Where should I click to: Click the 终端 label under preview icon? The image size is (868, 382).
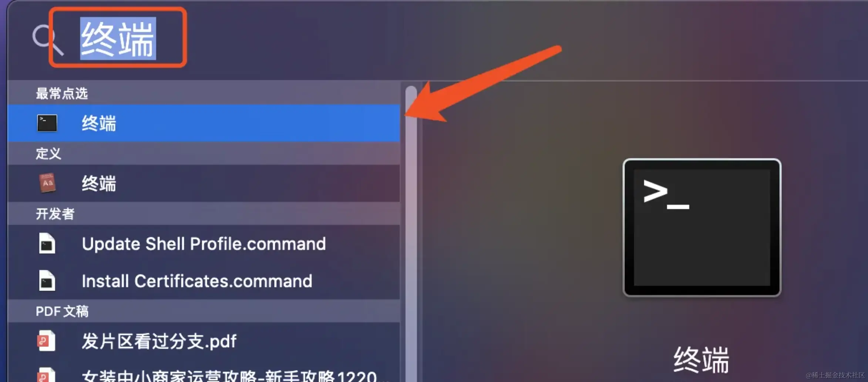(701, 359)
